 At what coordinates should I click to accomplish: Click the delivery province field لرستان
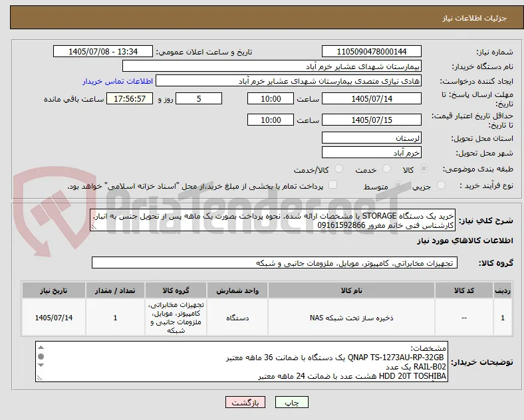click(x=372, y=138)
